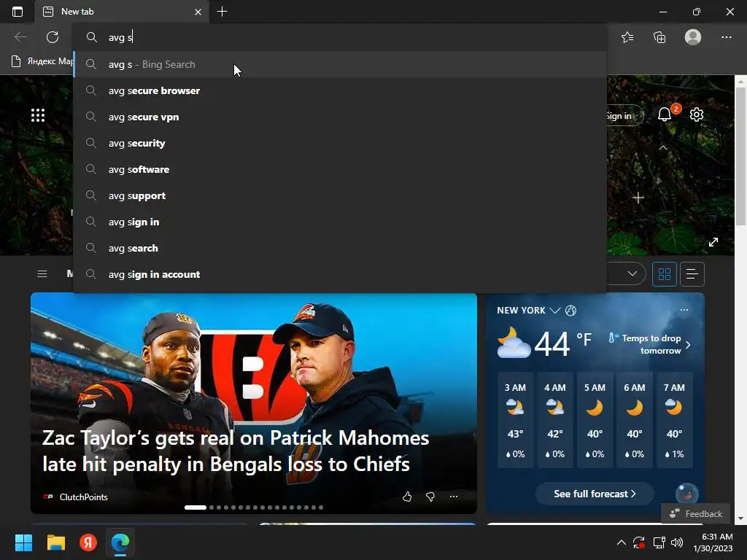Screen dimensions: 747x560
Task: Go back to previous page
Action: [20, 37]
